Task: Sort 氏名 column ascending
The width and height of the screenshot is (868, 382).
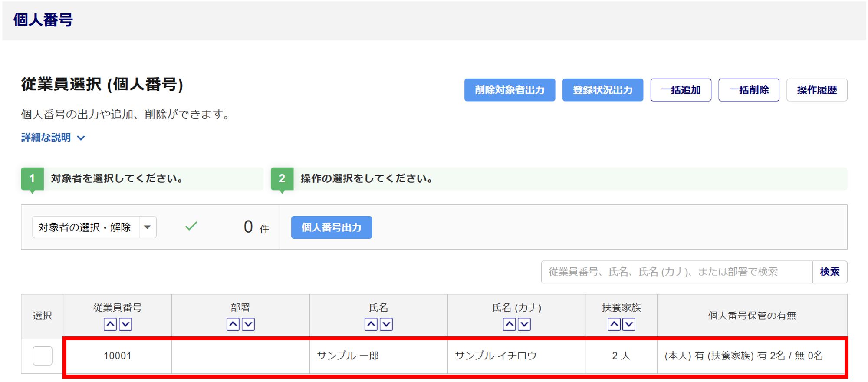Action: pos(371,324)
